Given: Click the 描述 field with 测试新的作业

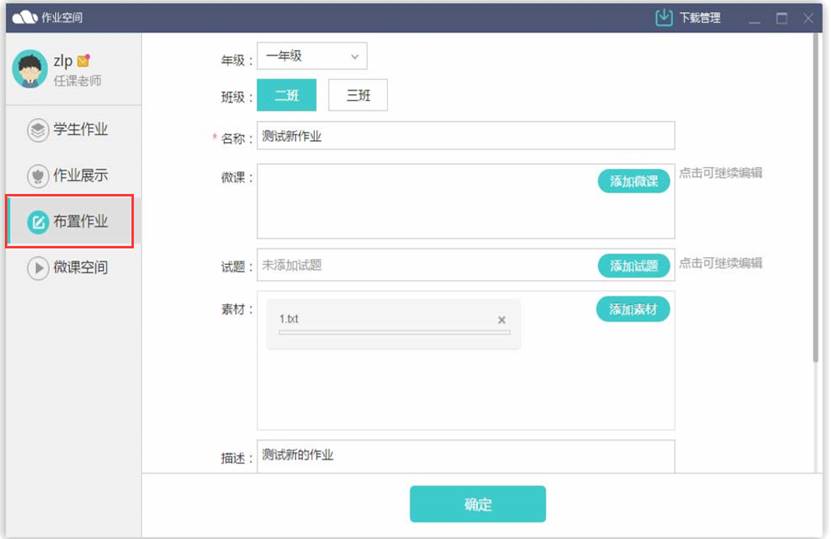Looking at the screenshot, I should (466, 456).
